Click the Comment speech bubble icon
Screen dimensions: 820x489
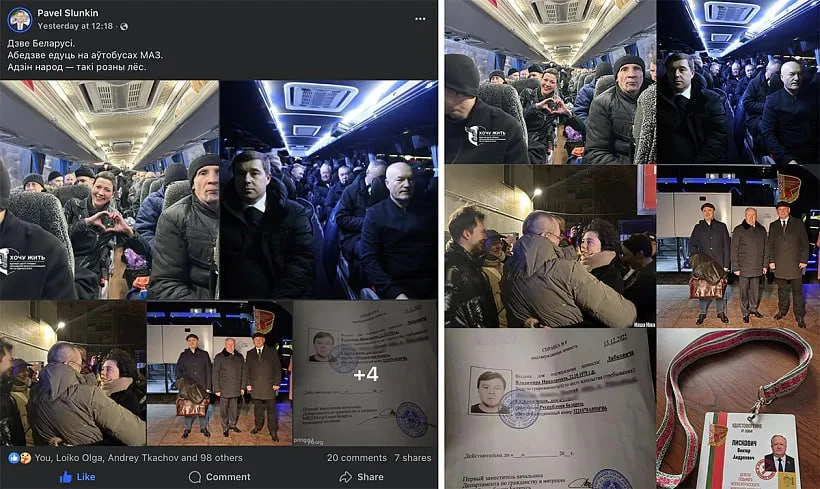coord(195,477)
